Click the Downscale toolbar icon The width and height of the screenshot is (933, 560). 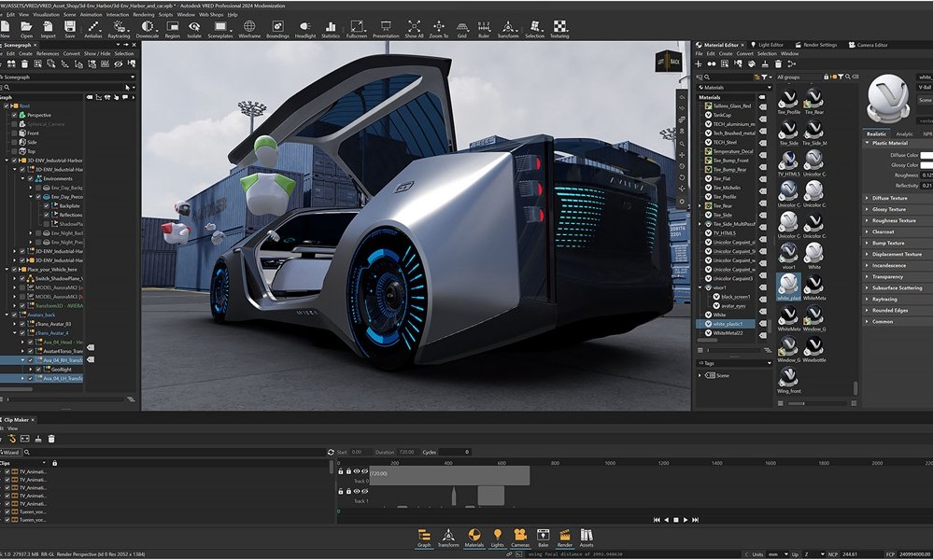point(147,27)
